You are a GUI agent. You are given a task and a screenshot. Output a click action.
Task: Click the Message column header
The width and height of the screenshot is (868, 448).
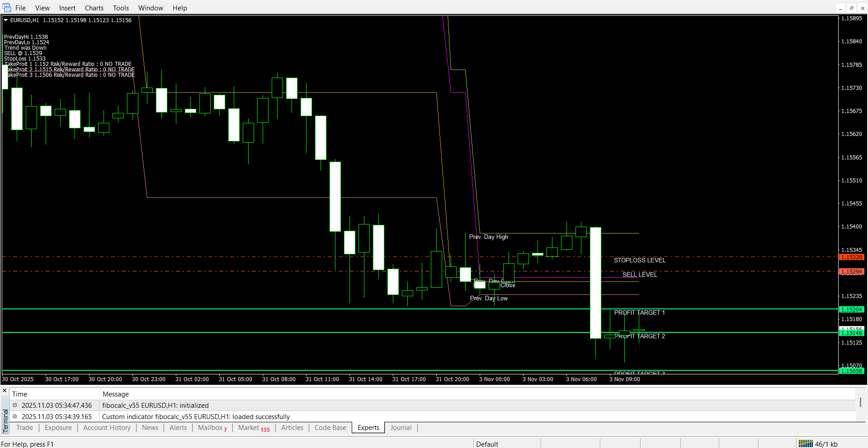pos(116,394)
